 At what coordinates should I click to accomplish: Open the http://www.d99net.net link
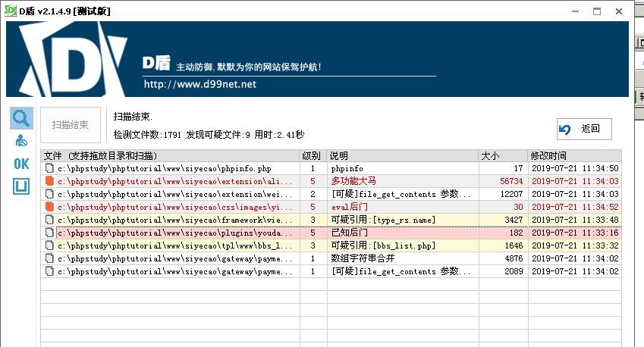[x=200, y=85]
